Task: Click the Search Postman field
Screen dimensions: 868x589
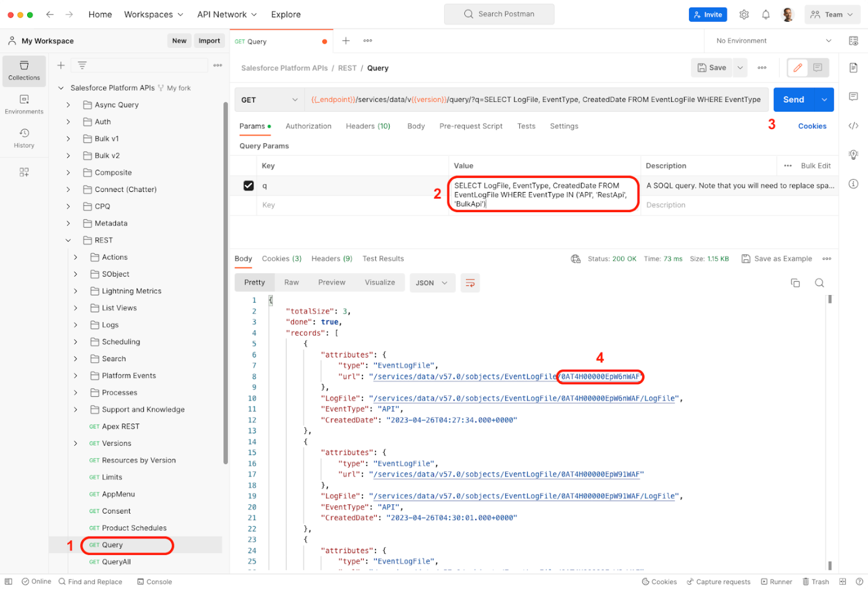Action: (499, 14)
